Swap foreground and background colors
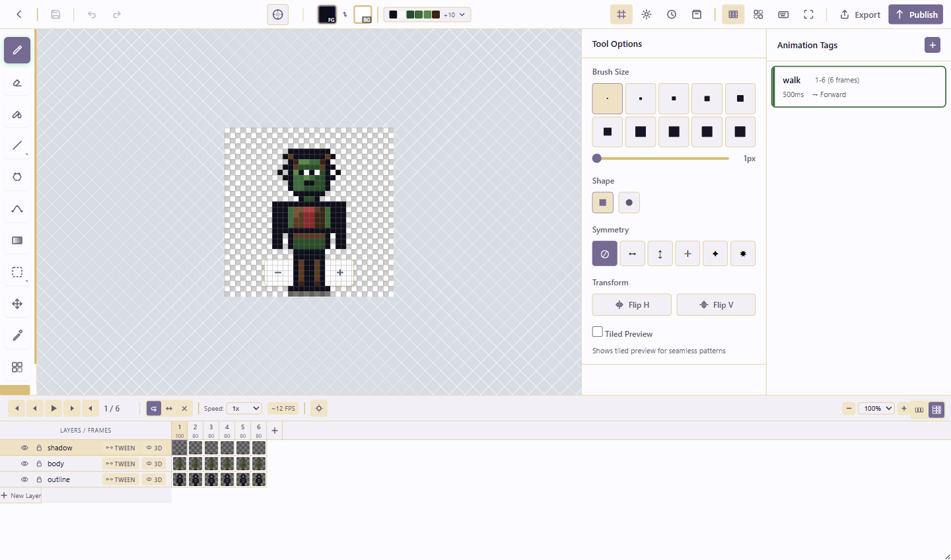This screenshot has height=560, width=951. [345, 14]
